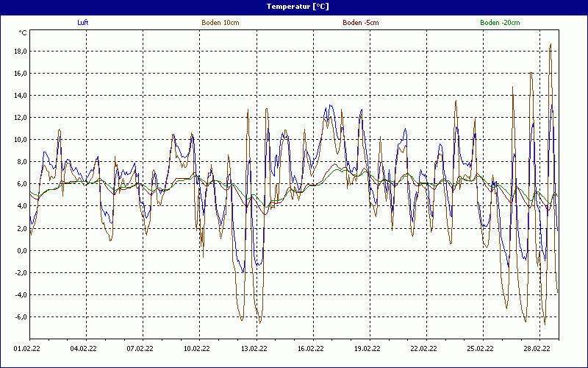Click the 10.02.22 date label
588x368 pixels.
click(x=197, y=350)
